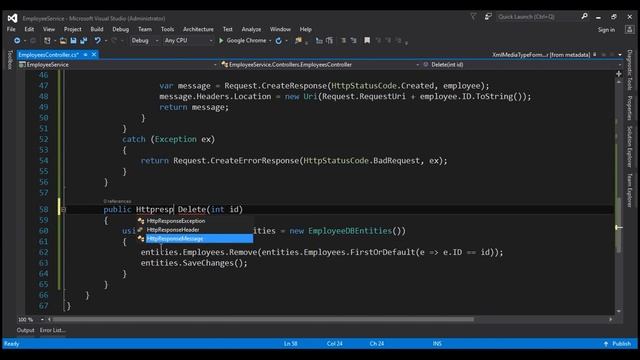Switch to XmlMediaTypeForm...r [from metadata] tab
Screen dimensions: 640x360
[541, 55]
